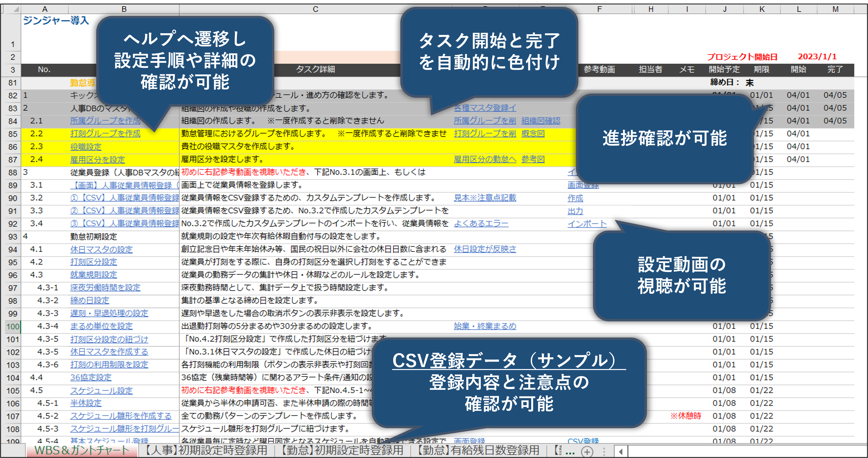Open the 所属グループを作成 help link
Image resolution: width=868 pixels, height=458 pixels.
tap(105, 121)
